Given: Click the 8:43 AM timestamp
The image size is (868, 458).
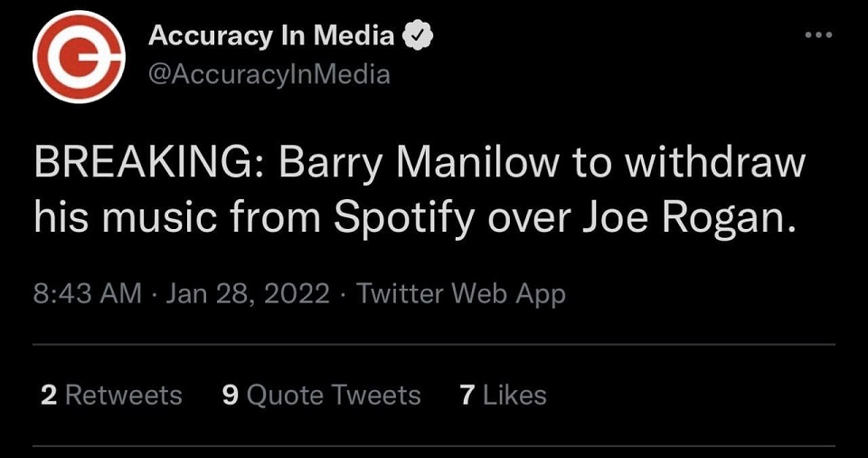Looking at the screenshot, I should pos(88,293).
